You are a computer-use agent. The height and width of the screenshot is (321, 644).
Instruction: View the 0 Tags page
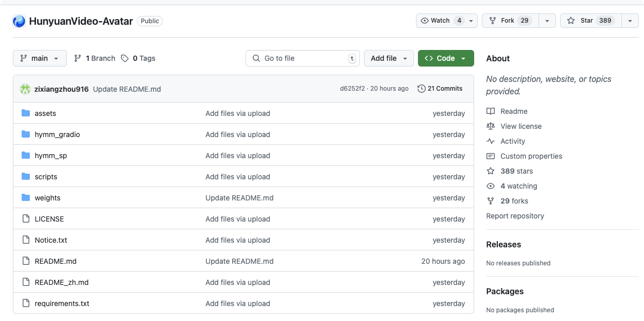138,58
